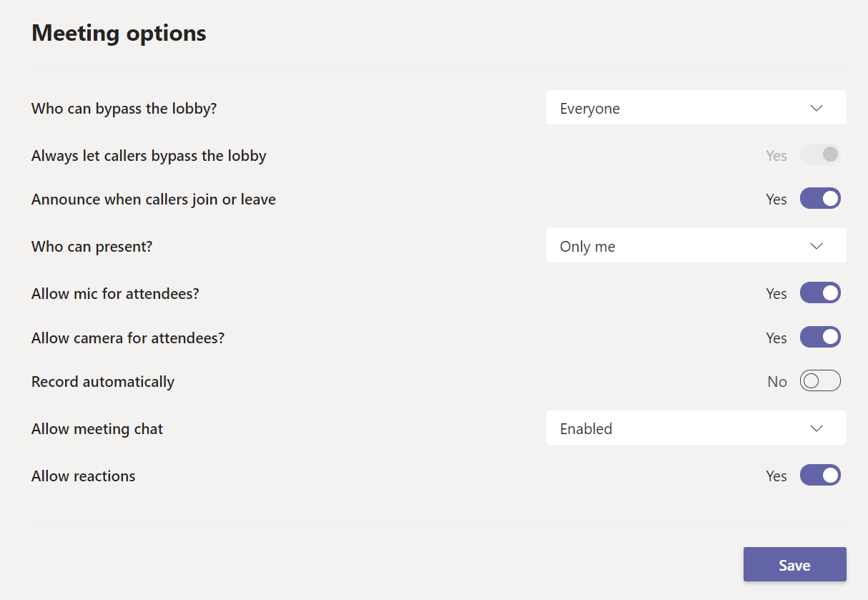Click the 'Allow meeting chat' label
Viewport: 868px width, 600px height.
[x=97, y=428]
